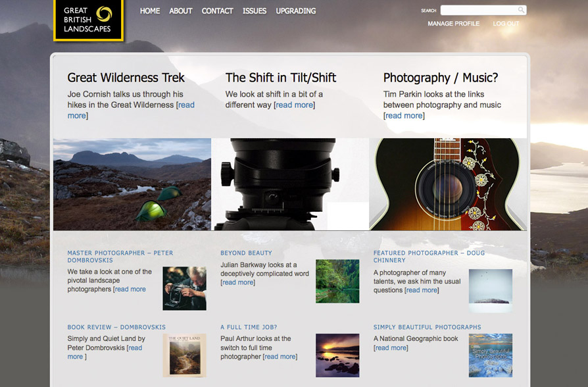Click the Peter Dombrovskis photographer thumbnail
588x387 pixels.
coord(184,288)
